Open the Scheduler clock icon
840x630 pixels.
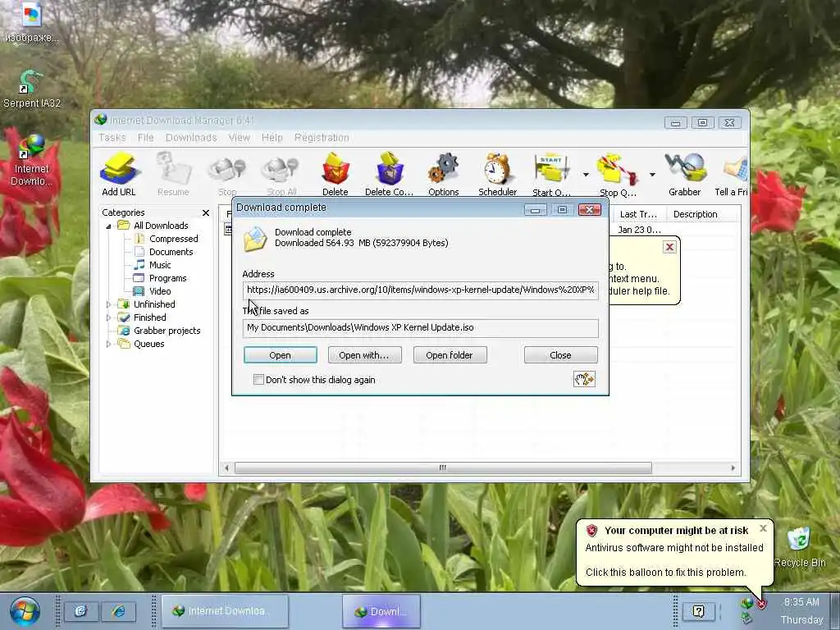[x=497, y=174]
